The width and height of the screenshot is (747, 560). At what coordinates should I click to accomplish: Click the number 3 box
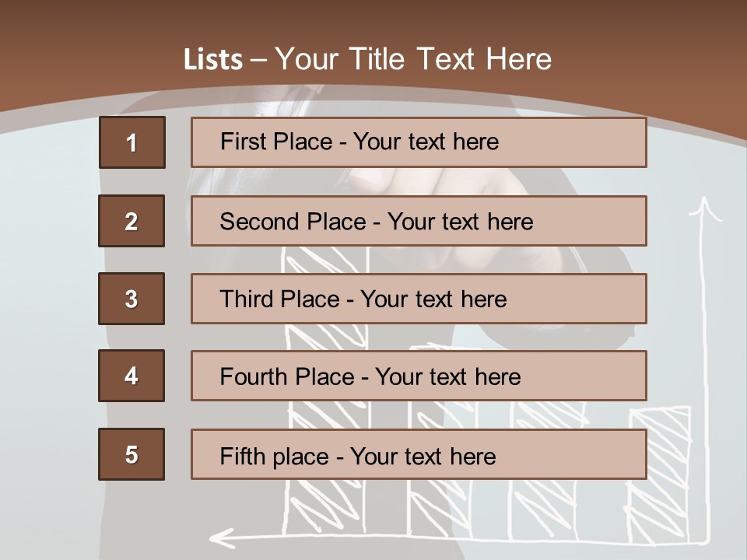coord(132,299)
